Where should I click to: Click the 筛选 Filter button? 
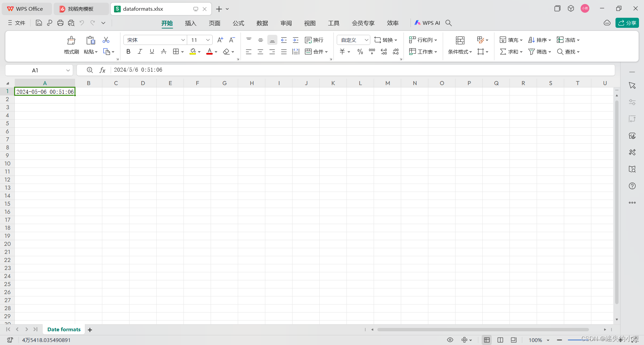tap(540, 52)
